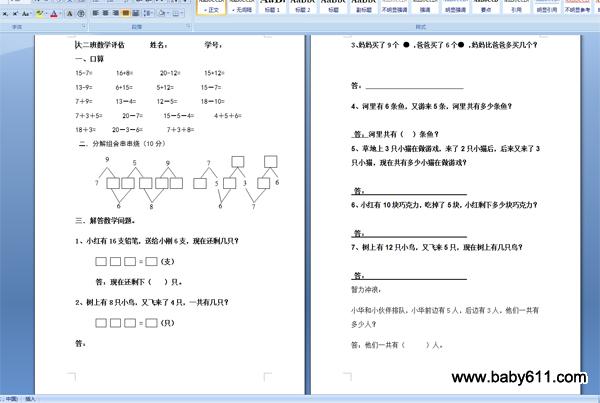The height and width of the screenshot is (403, 600).
Task: Apply the 明显引用 style
Action: click(x=547, y=7)
